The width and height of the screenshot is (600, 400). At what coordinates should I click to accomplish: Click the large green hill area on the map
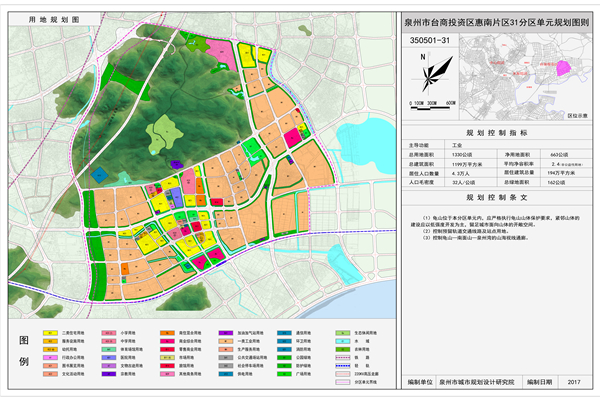pos(160,128)
